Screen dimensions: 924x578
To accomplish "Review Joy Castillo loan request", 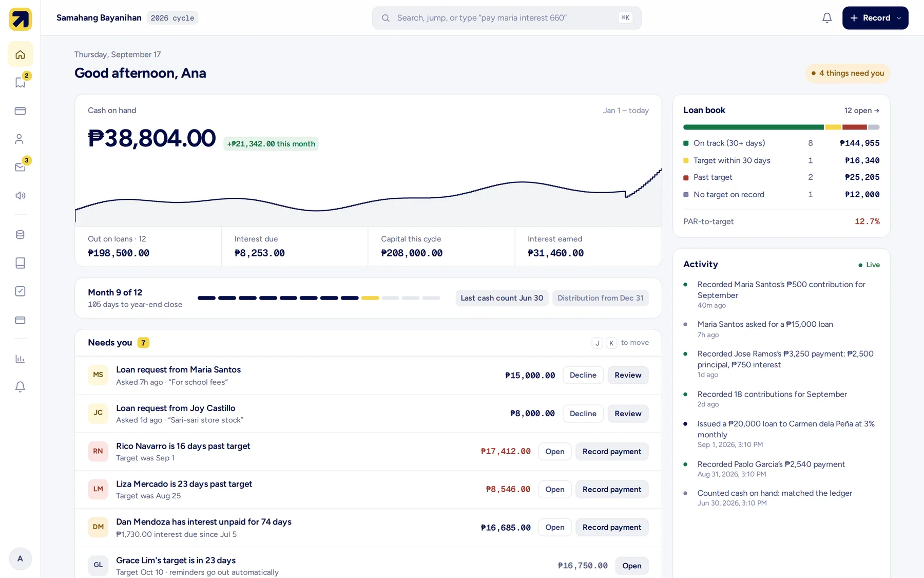I will (628, 414).
